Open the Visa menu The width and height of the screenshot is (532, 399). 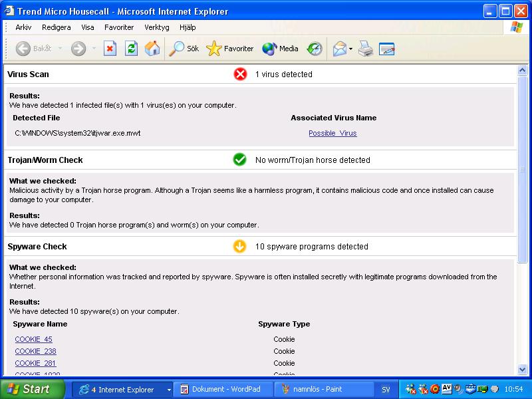(x=88, y=27)
